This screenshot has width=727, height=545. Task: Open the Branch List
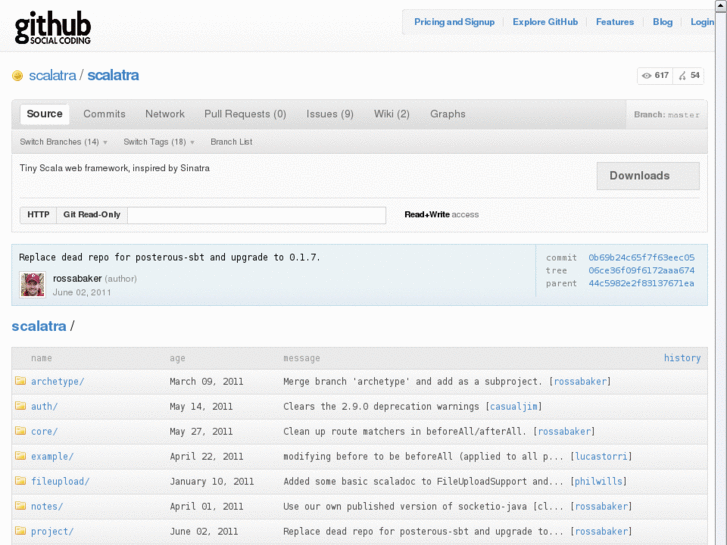pos(231,142)
